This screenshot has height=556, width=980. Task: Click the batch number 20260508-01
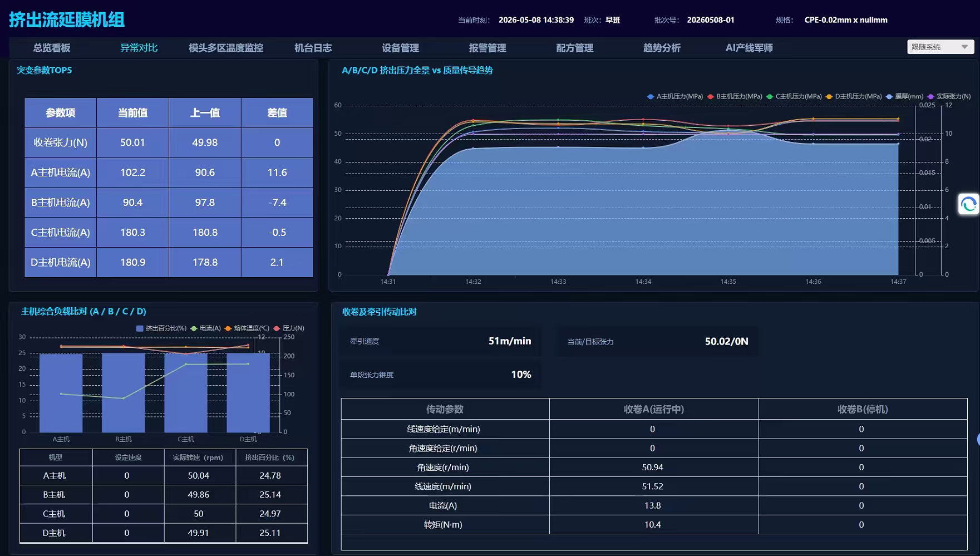[x=711, y=20]
